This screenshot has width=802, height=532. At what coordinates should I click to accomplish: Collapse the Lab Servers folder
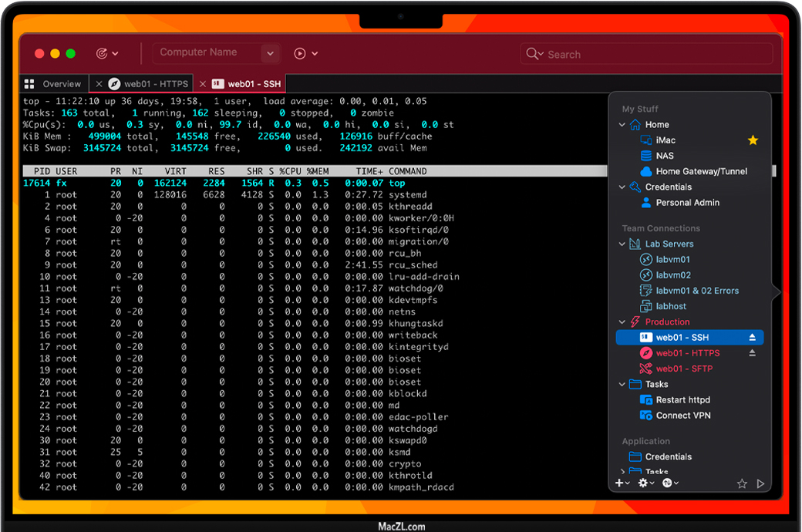tap(623, 244)
